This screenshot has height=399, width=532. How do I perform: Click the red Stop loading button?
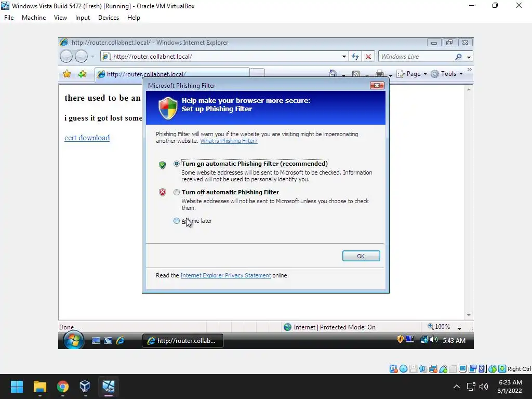click(368, 57)
